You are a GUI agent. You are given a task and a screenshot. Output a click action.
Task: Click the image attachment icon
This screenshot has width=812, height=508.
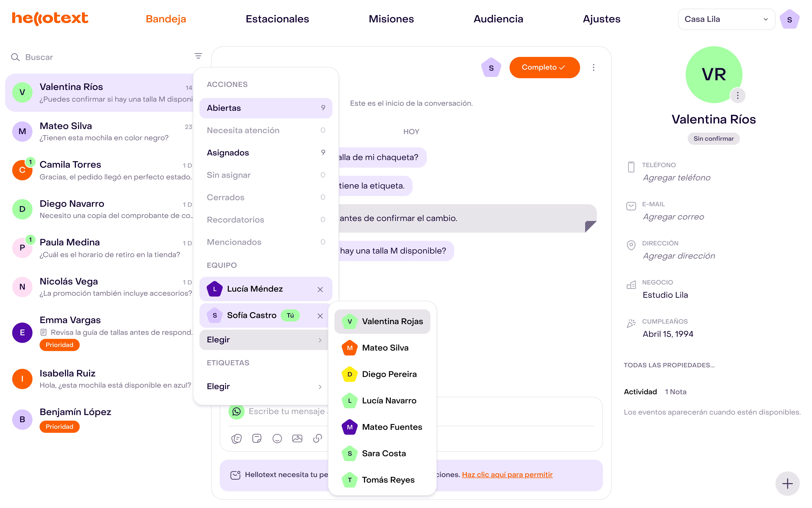pos(297,438)
